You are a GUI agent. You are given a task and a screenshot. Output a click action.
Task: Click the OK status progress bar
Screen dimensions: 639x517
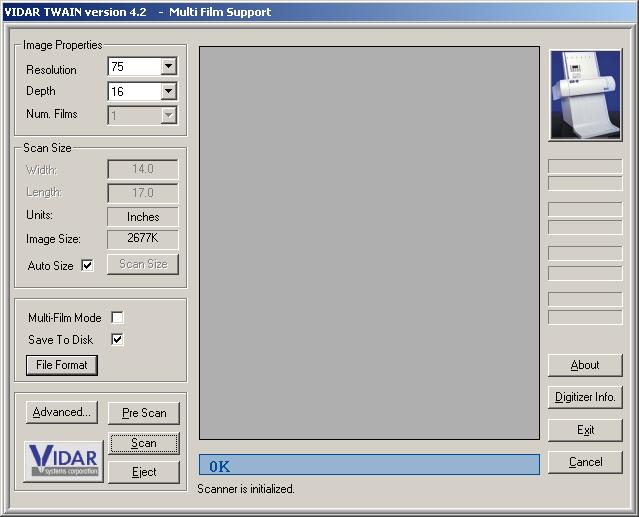click(369, 465)
